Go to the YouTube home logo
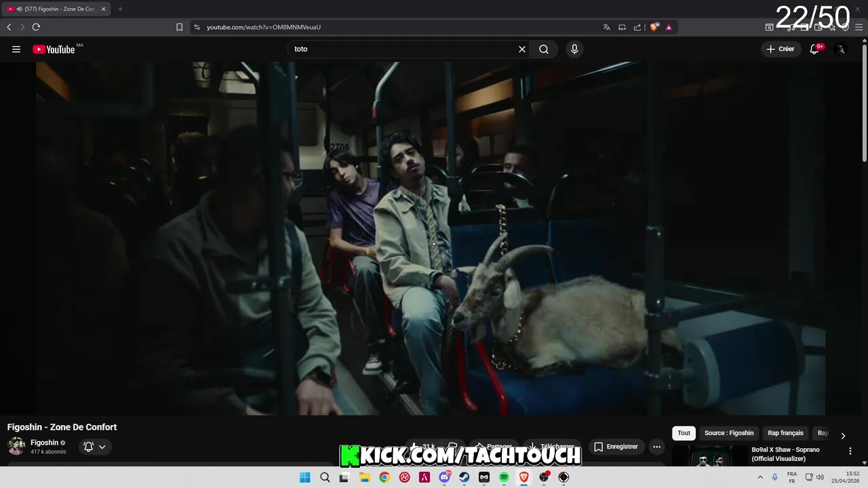The width and height of the screenshot is (868, 488). [54, 49]
